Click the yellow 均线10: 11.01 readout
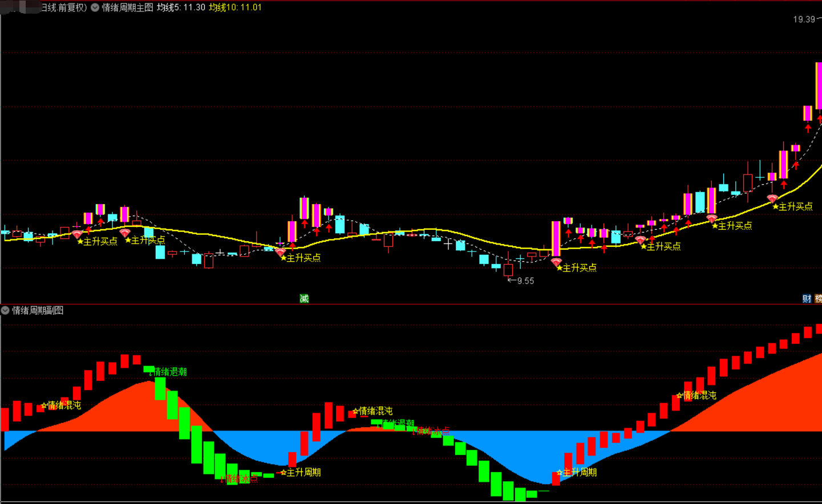Image resolution: width=822 pixels, height=504 pixels. coord(235,7)
